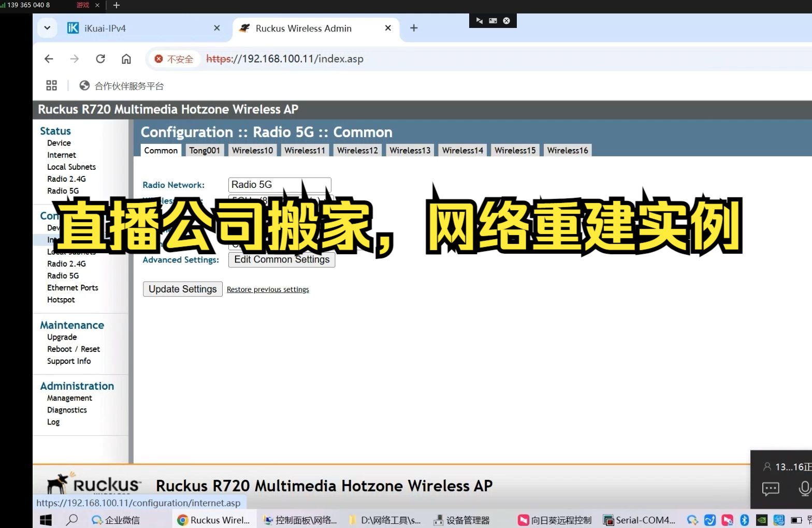Close the iKuai-IPv4 tab

click(217, 28)
